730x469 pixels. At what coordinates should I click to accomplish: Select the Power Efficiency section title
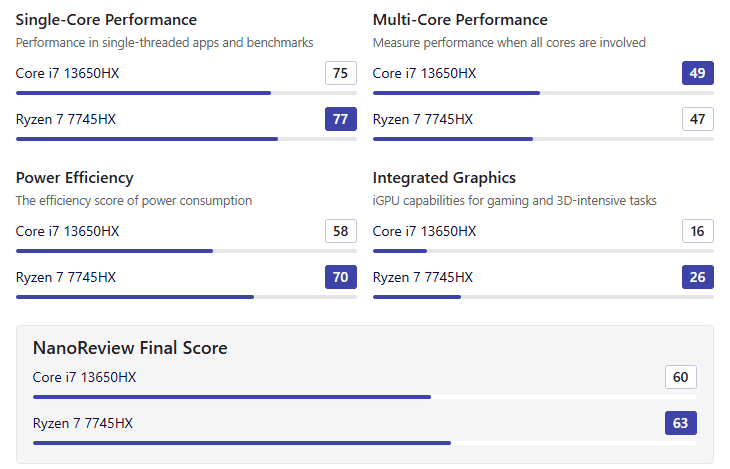tap(75, 178)
